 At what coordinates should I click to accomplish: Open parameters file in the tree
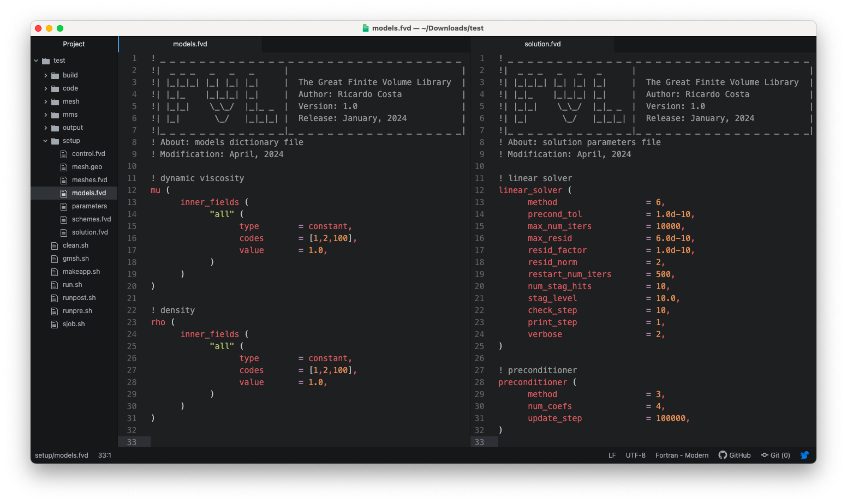tap(89, 206)
